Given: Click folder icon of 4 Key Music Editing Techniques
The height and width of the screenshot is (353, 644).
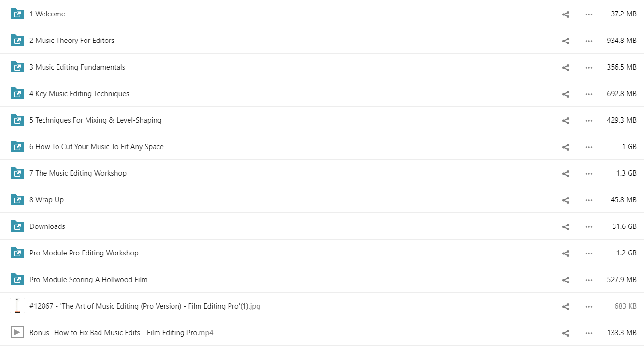Looking at the screenshot, I should pyautogui.click(x=17, y=94).
